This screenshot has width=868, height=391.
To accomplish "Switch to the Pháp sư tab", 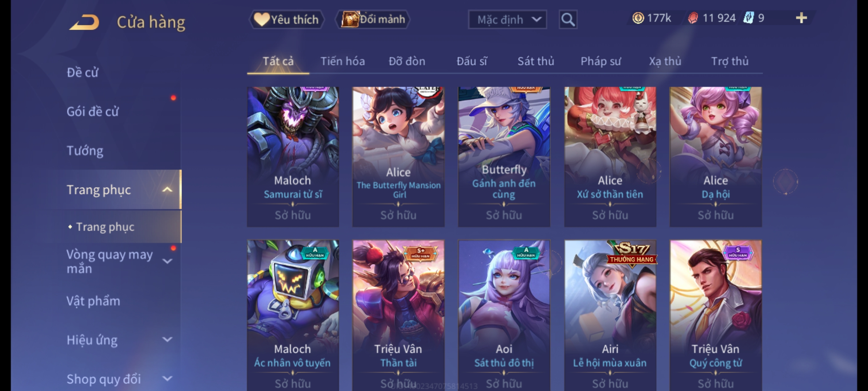I will pos(601,61).
